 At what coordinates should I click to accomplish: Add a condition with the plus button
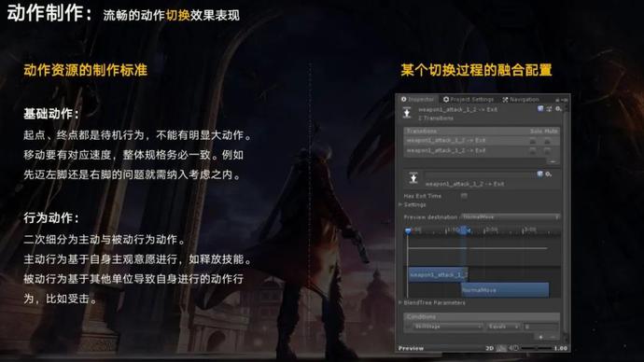[541, 337]
